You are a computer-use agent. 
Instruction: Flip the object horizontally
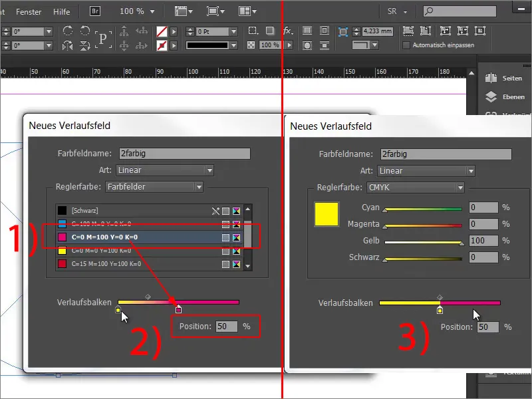[68, 45]
